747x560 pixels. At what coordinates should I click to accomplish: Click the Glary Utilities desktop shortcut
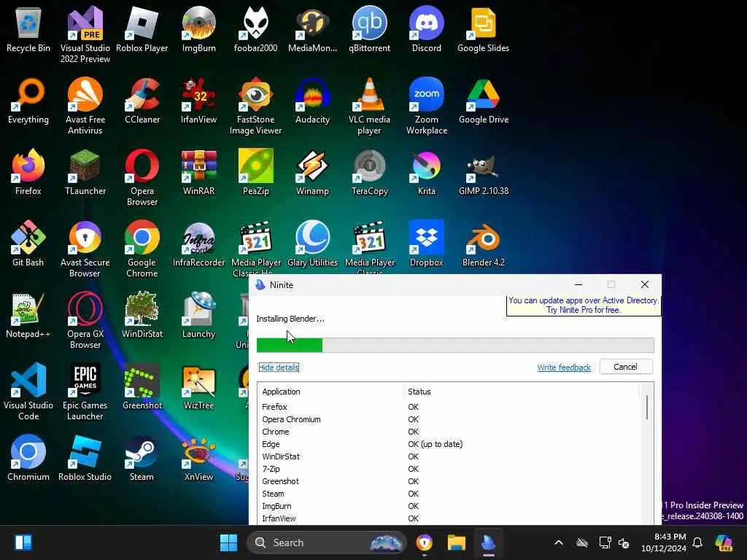click(312, 244)
